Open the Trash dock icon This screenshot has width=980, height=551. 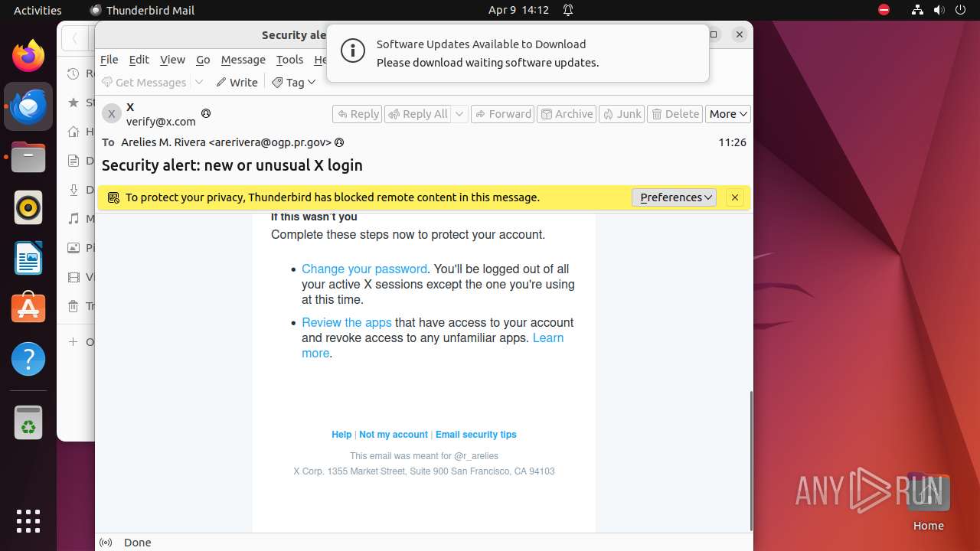(x=28, y=422)
